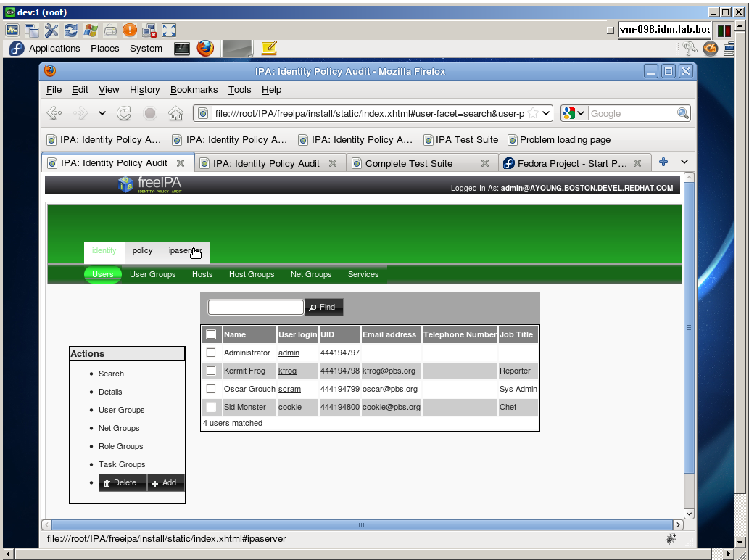This screenshot has width=749, height=560.
Task: Bookmark this page with the star icon
Action: [533, 113]
